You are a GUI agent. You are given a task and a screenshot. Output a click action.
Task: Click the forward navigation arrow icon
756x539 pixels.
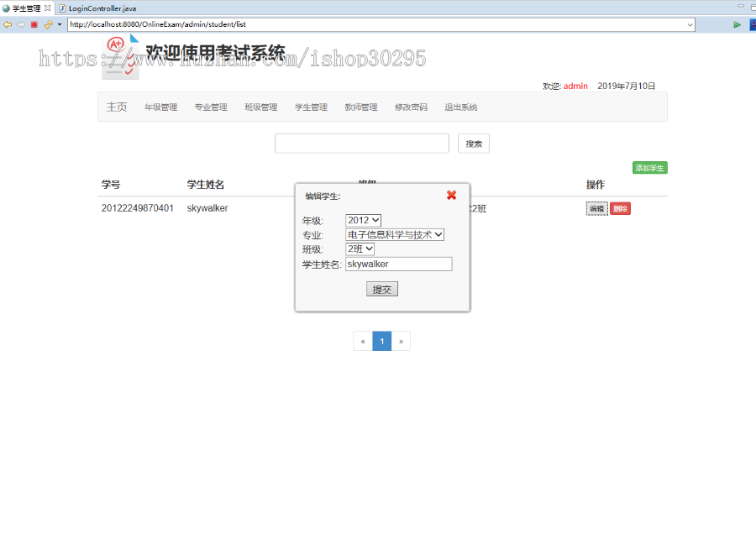[19, 24]
